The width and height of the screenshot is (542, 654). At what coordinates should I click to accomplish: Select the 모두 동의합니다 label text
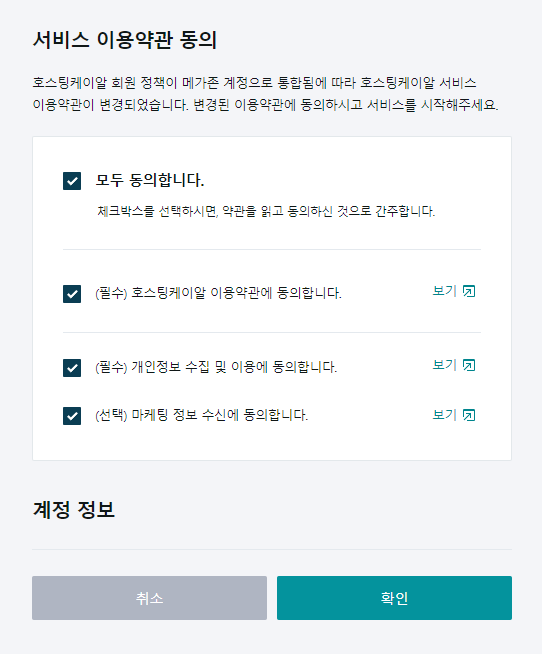pyautogui.click(x=150, y=180)
